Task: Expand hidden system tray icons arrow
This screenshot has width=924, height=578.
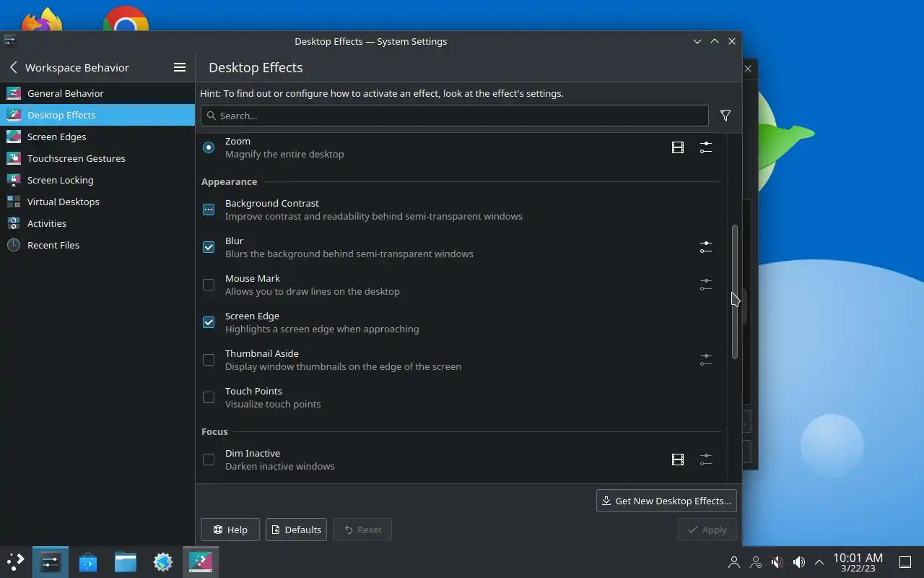Action: pos(819,561)
